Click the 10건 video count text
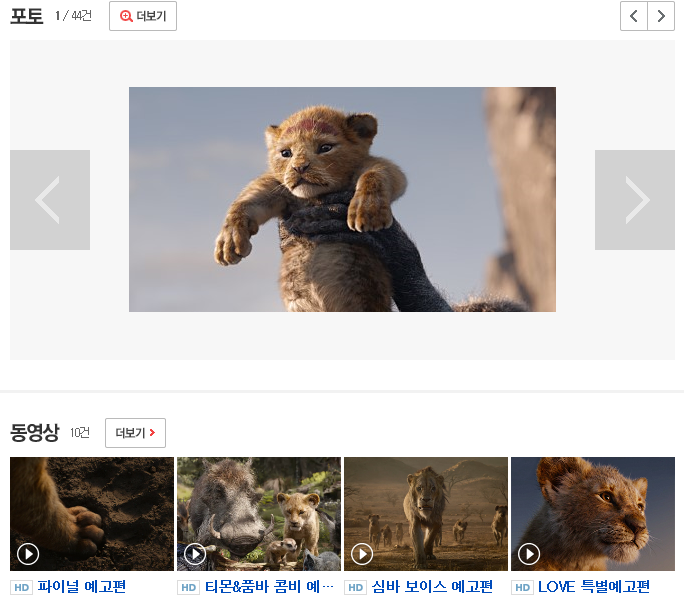684x607 pixels. 80,432
